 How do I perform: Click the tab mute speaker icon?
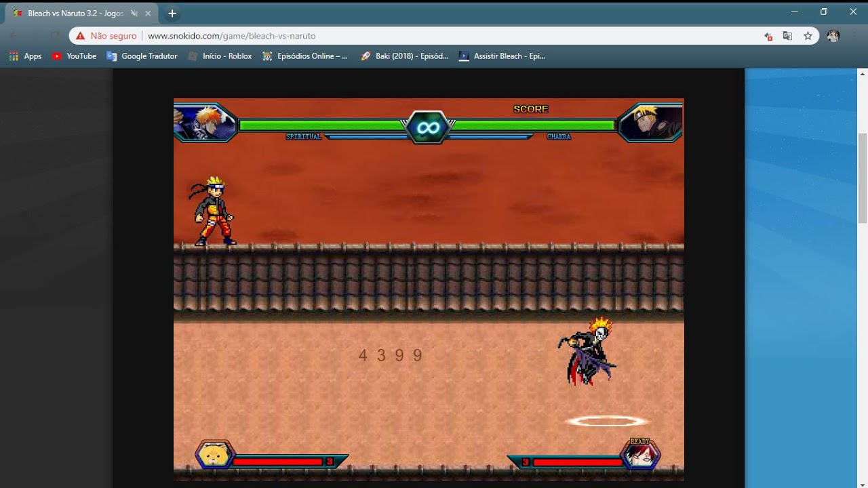point(134,14)
